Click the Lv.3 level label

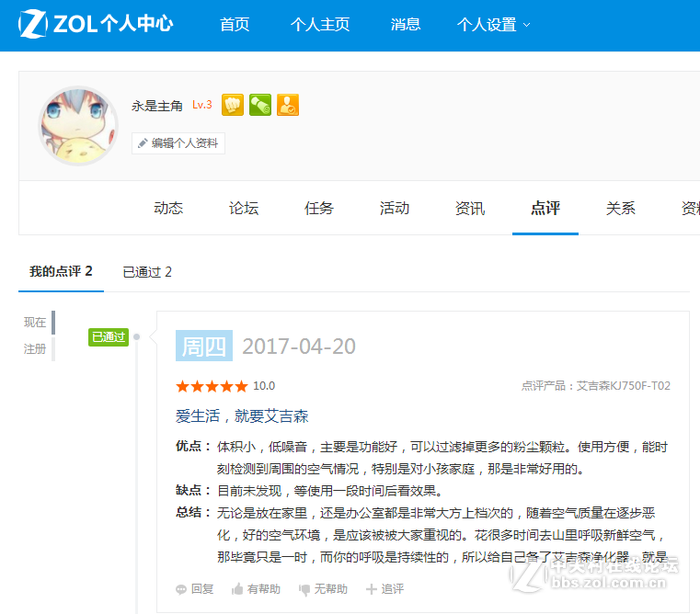tap(202, 105)
